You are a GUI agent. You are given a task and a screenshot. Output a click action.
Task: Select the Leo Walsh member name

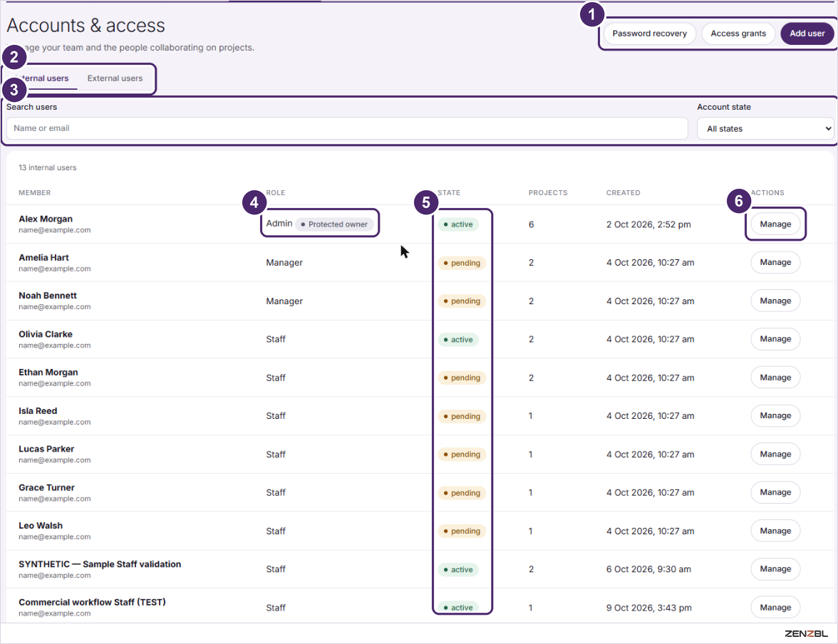pos(41,526)
